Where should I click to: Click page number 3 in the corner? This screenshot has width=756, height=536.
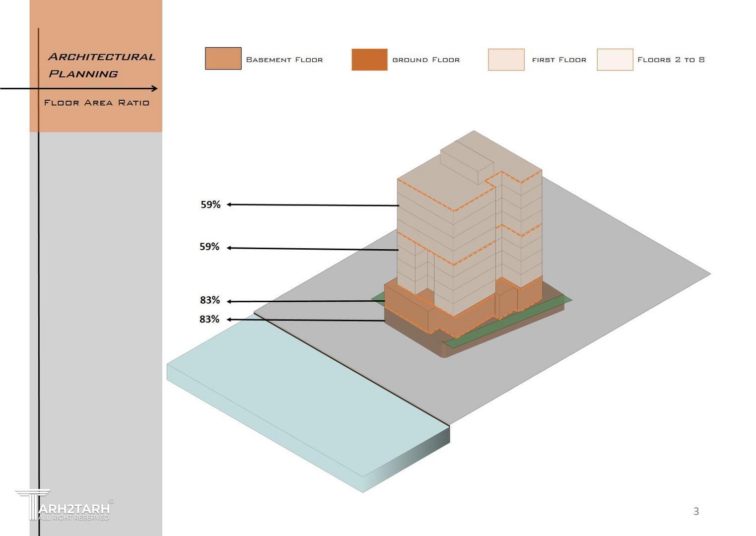coord(696,511)
